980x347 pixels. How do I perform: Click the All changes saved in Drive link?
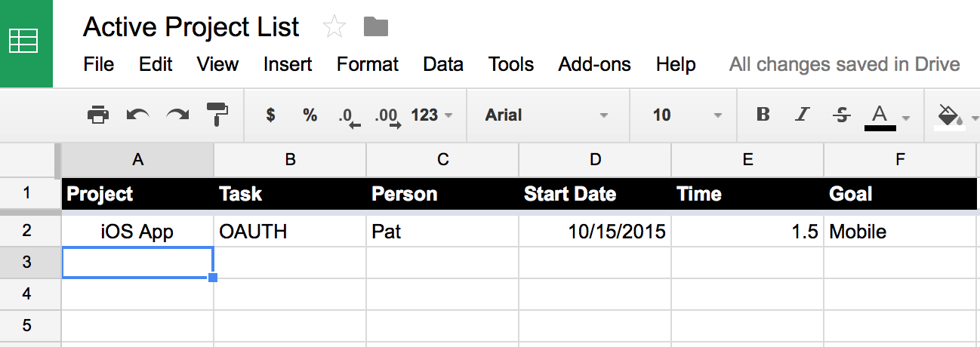coord(845,64)
